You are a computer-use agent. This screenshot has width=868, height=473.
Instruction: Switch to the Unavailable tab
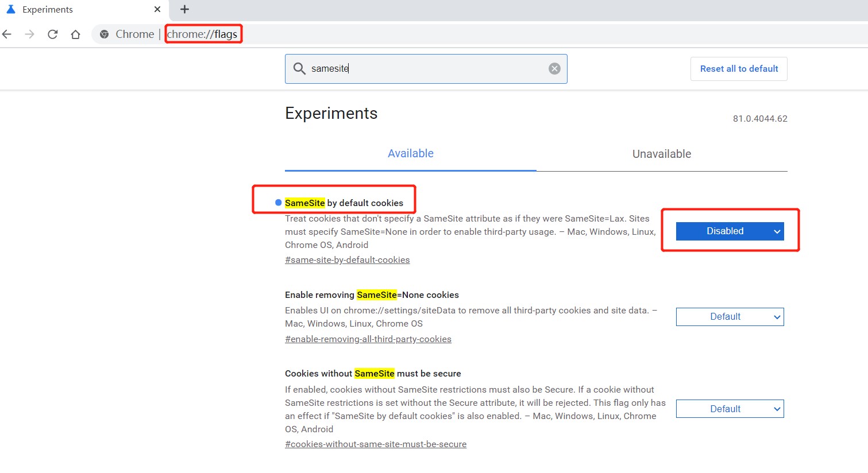(662, 154)
